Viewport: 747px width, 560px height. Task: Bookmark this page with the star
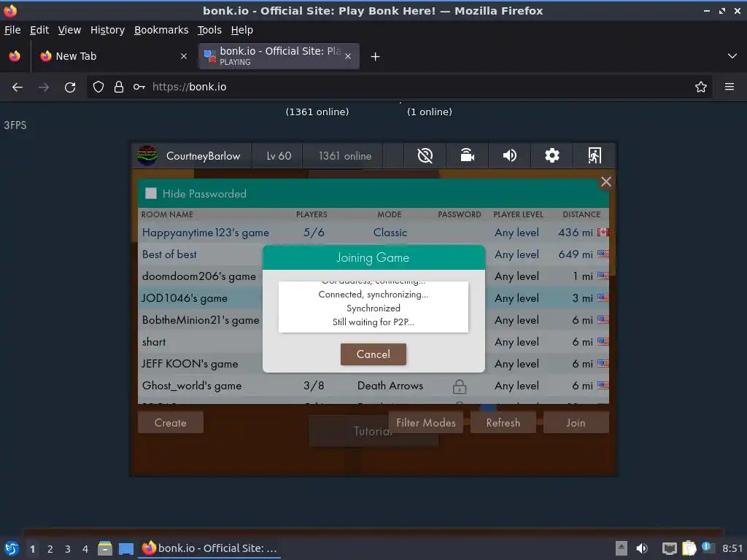(x=701, y=87)
